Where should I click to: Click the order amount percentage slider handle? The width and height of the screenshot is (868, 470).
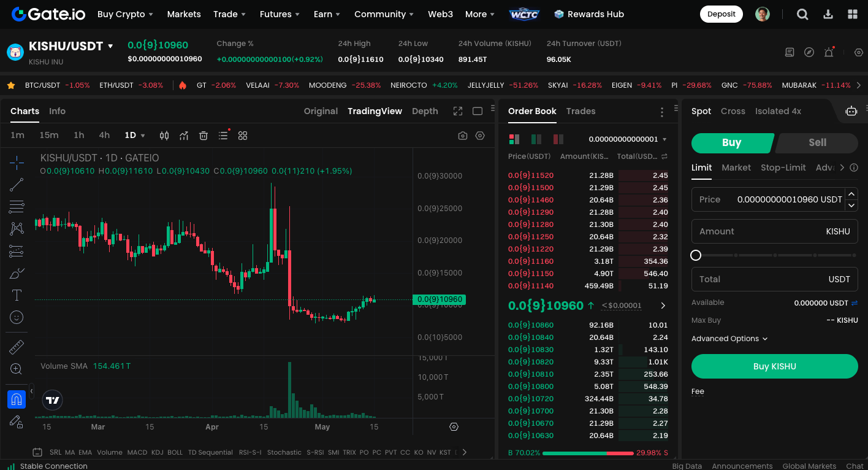click(696, 255)
